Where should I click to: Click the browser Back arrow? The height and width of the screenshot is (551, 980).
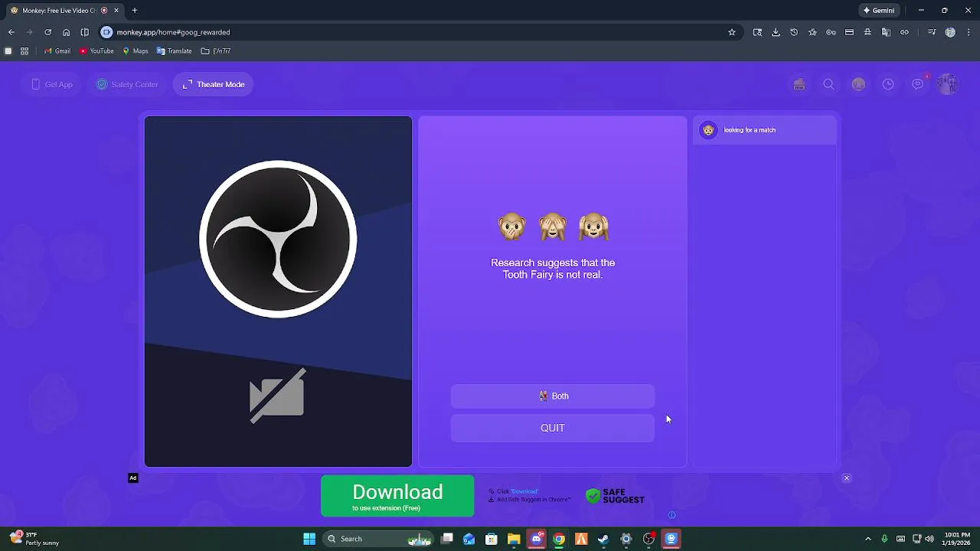click(11, 32)
